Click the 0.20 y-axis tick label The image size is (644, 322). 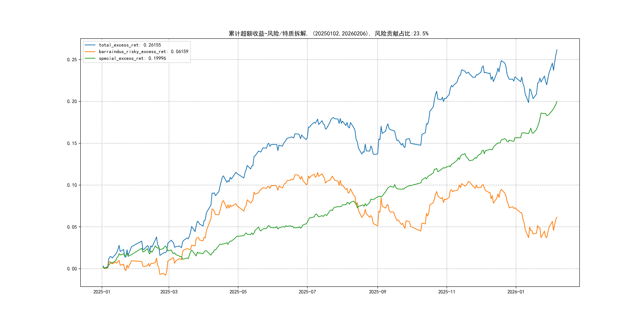(x=72, y=102)
